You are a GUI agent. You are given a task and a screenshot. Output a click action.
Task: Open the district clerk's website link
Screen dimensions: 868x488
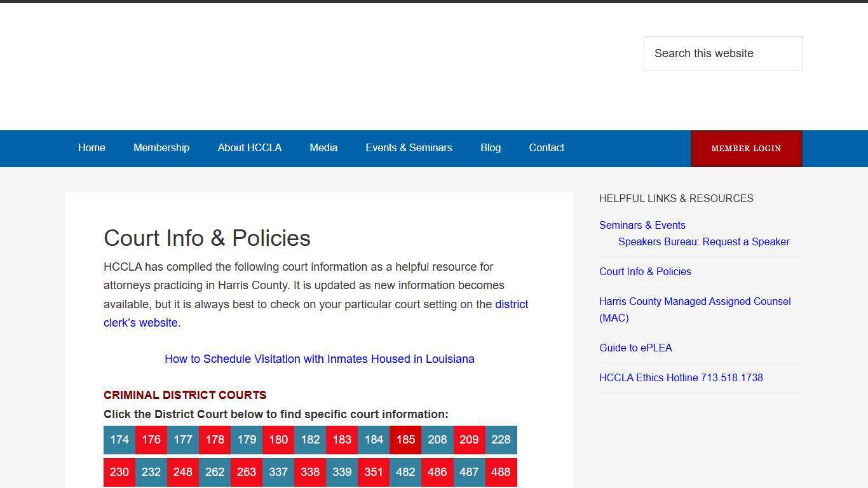coord(512,304)
